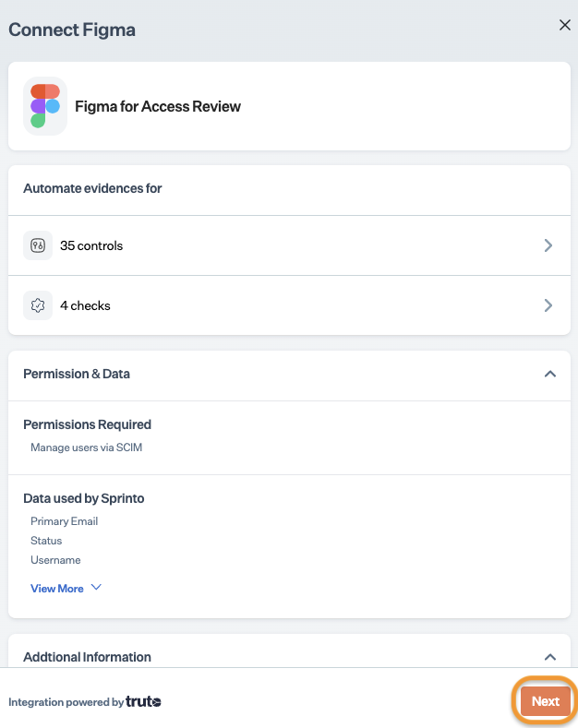Click Manage users via SCIM permission
The width and height of the screenshot is (578, 728).
(x=87, y=448)
